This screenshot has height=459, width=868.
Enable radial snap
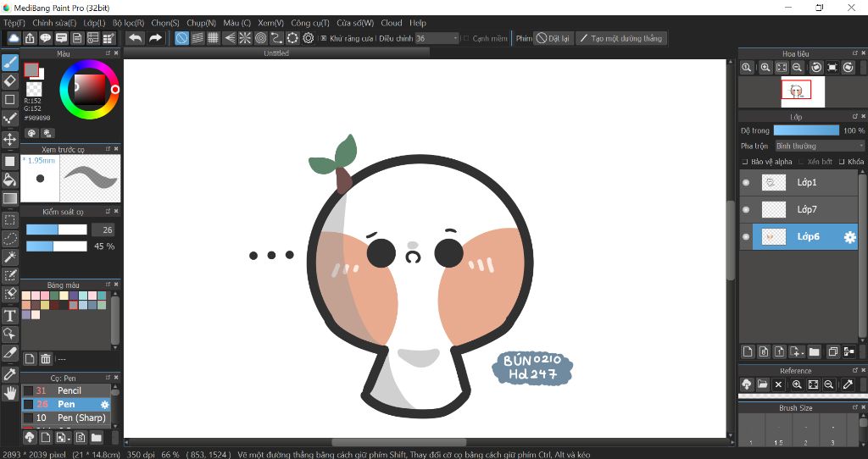(245, 38)
